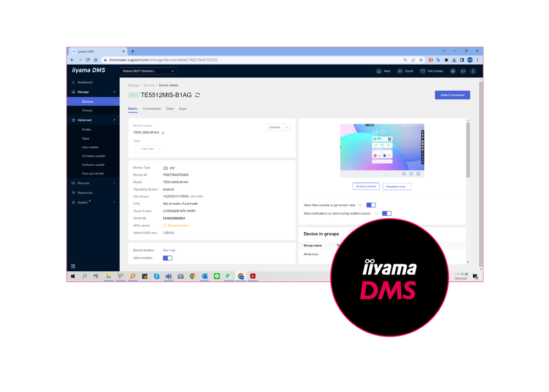The width and height of the screenshot is (549, 392).
Task: Open Skype from the Windows taskbar
Action: (156, 276)
